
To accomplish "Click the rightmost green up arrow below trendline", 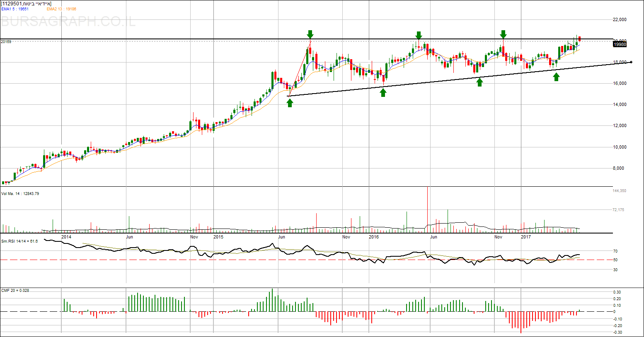I will (556, 77).
